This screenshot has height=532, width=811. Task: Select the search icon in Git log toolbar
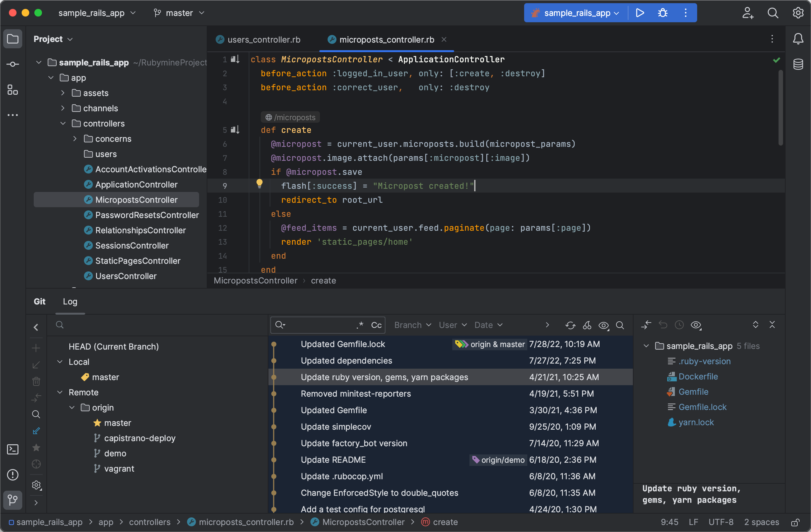(621, 324)
